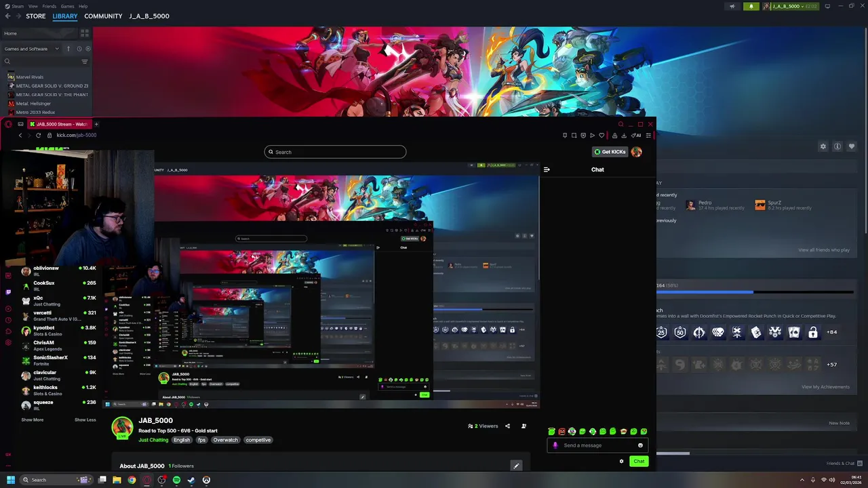Select the Just Chatting category link
The width and height of the screenshot is (868, 488).
click(153, 440)
